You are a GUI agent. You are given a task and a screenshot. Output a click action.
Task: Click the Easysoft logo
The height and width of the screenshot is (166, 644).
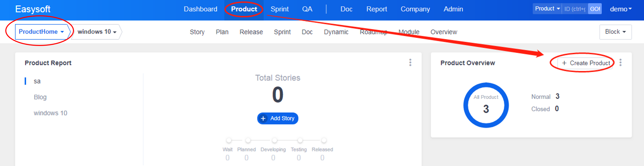pyautogui.click(x=33, y=9)
